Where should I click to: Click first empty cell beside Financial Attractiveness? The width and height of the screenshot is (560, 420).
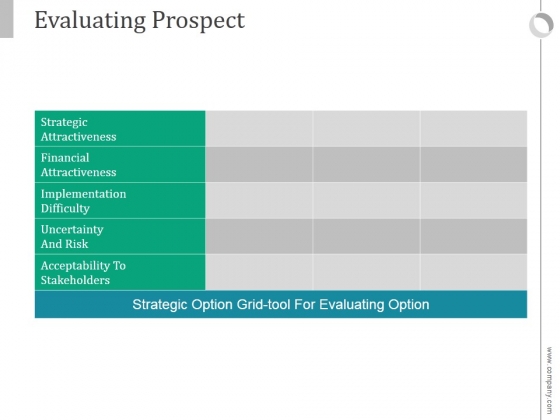click(259, 165)
